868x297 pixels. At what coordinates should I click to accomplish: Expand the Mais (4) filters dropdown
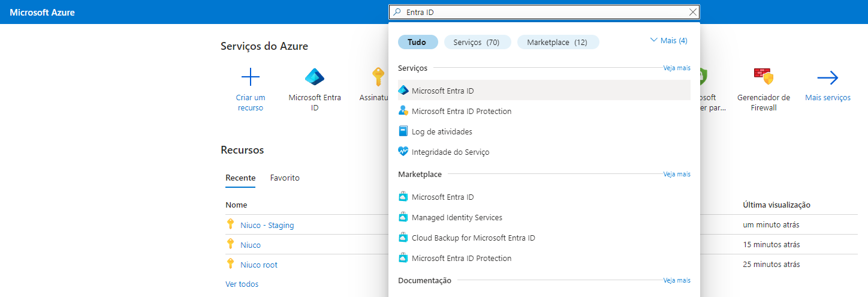point(668,40)
